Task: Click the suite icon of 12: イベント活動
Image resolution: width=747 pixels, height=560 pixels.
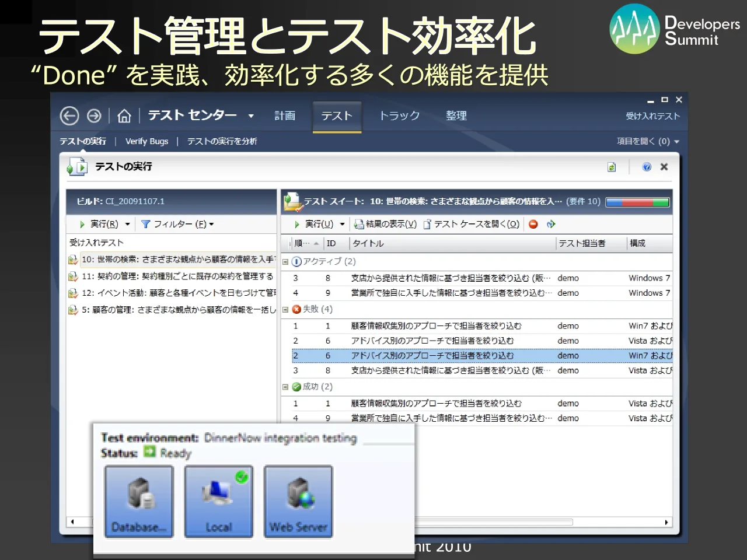Action: (x=73, y=293)
